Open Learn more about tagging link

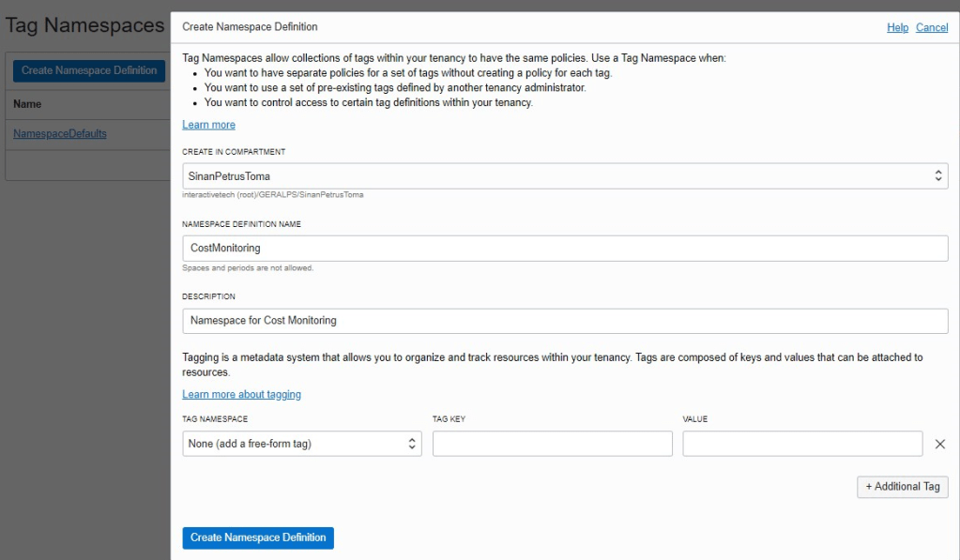241,395
